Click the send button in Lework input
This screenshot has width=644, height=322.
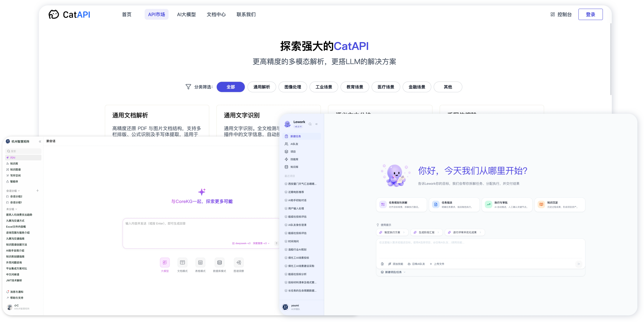tap(579, 264)
